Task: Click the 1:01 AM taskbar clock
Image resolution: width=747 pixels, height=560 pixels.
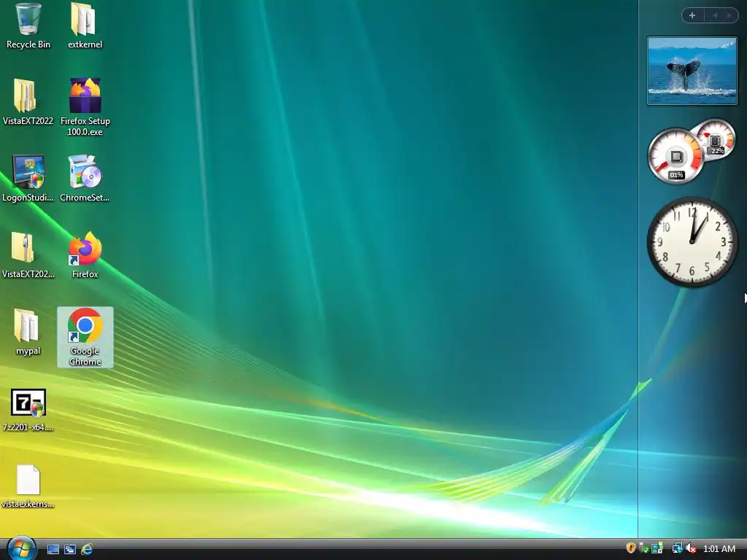Action: [719, 549]
